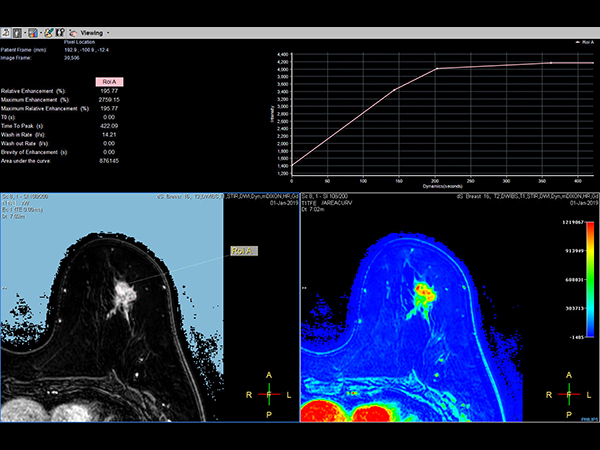Click the second toolbar icon beside its dropdown arrow
The height and width of the screenshot is (450, 600).
click(18, 32)
